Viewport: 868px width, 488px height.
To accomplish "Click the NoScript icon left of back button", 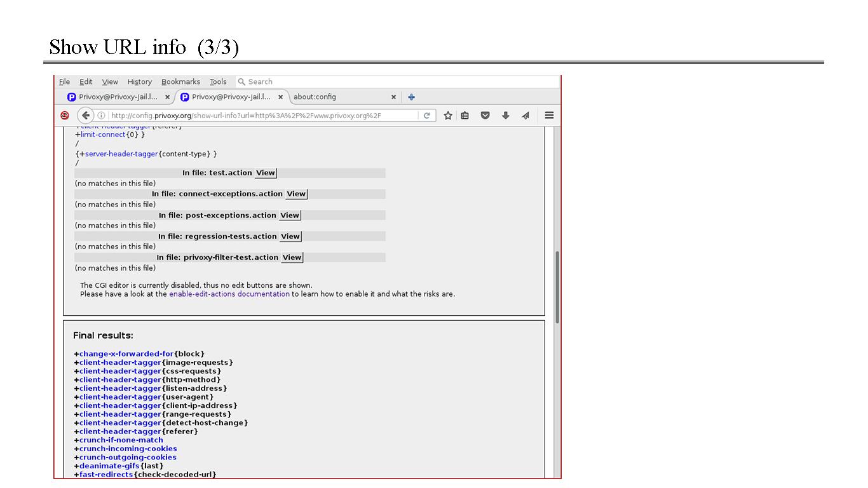I will [x=65, y=116].
